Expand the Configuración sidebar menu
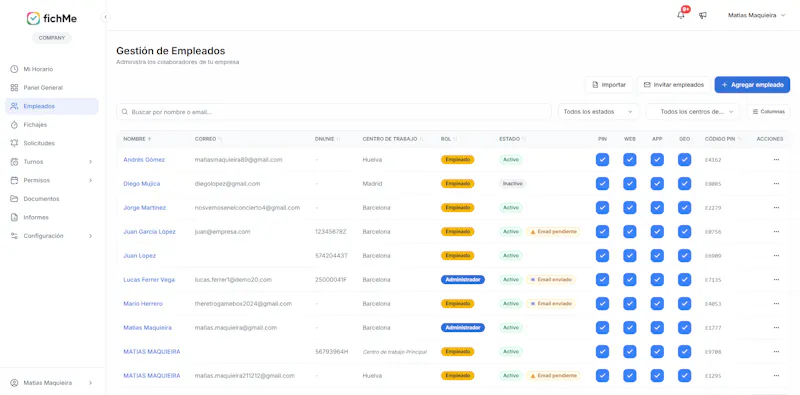 tap(52, 236)
